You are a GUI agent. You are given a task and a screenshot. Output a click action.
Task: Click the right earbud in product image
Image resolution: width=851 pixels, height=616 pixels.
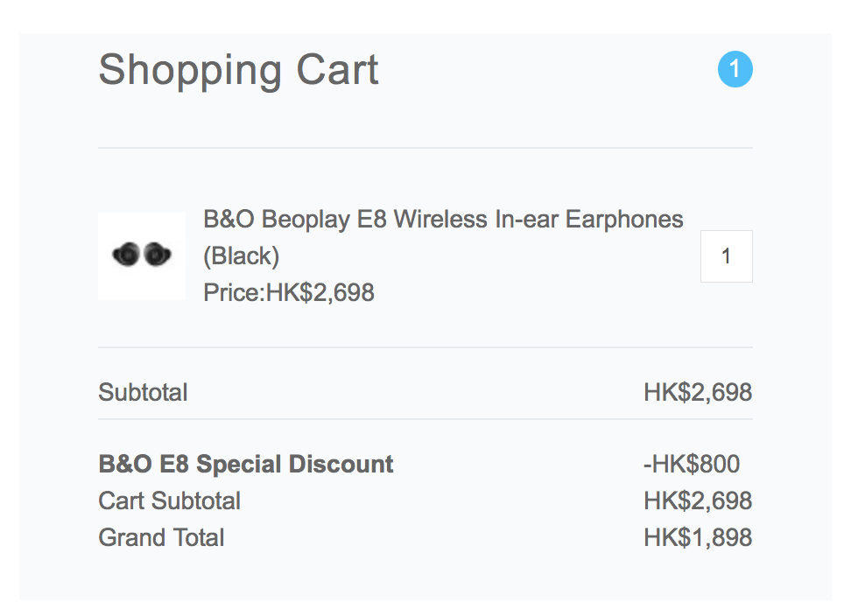pyautogui.click(x=158, y=255)
